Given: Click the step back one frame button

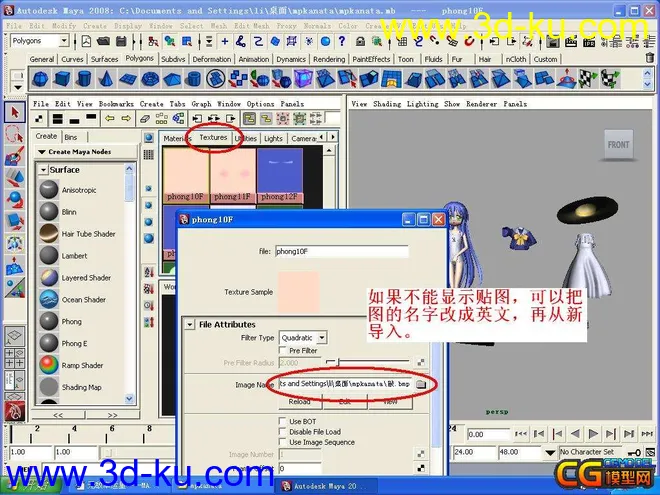Looking at the screenshot, I should 557,434.
